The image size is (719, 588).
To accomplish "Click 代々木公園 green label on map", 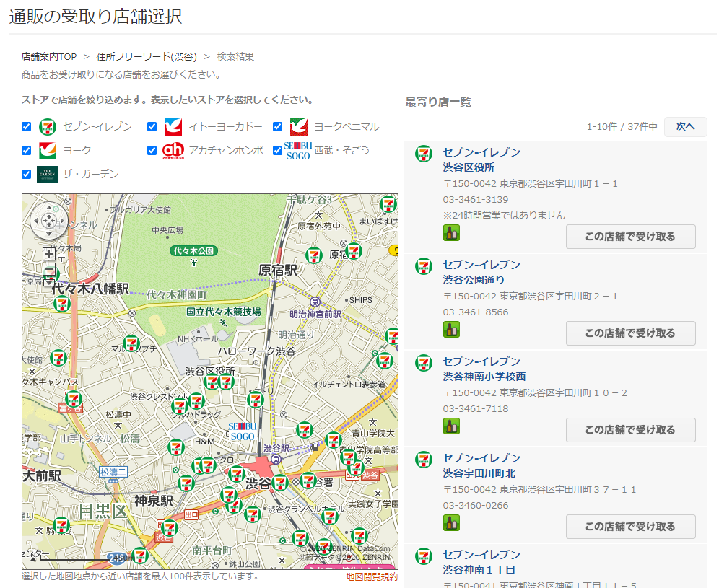I will (x=193, y=250).
